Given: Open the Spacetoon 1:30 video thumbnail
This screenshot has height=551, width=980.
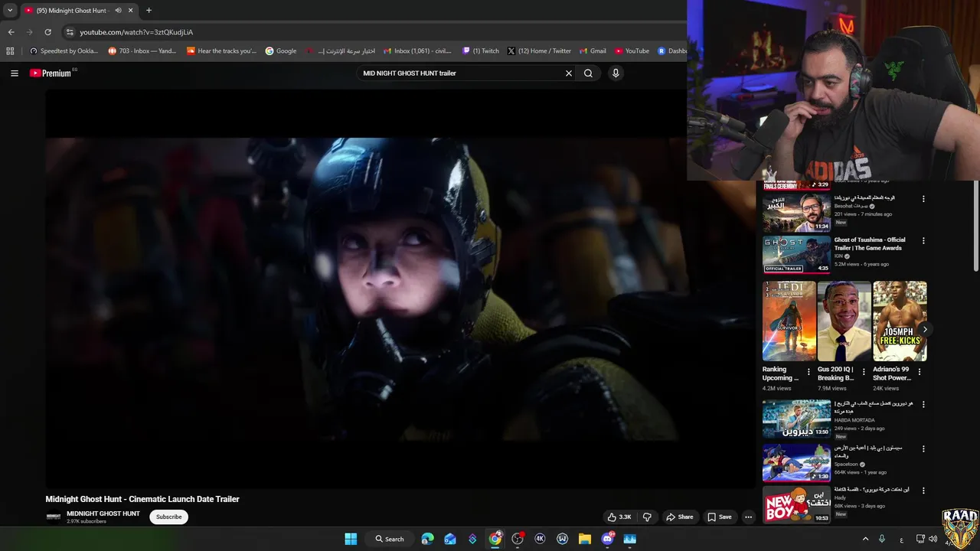Looking at the screenshot, I should point(796,463).
